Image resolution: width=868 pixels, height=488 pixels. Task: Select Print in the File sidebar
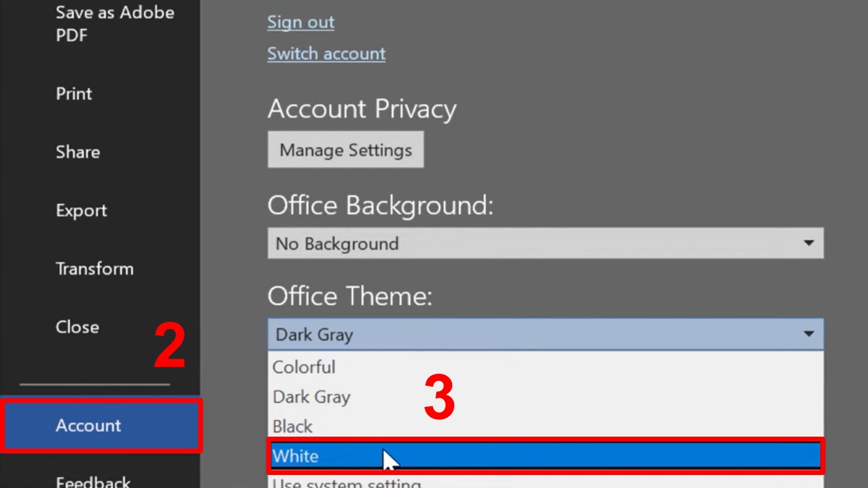click(74, 94)
